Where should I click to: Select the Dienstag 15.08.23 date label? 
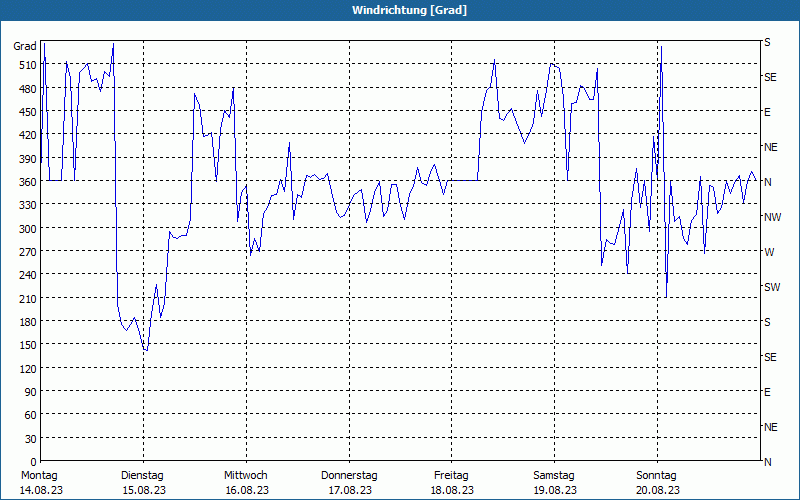pos(143,483)
